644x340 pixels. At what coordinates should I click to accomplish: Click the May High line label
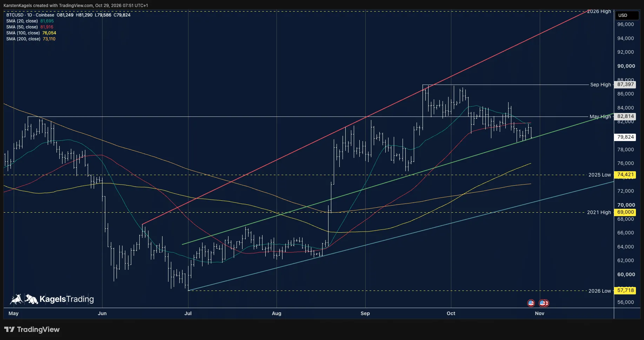click(600, 116)
